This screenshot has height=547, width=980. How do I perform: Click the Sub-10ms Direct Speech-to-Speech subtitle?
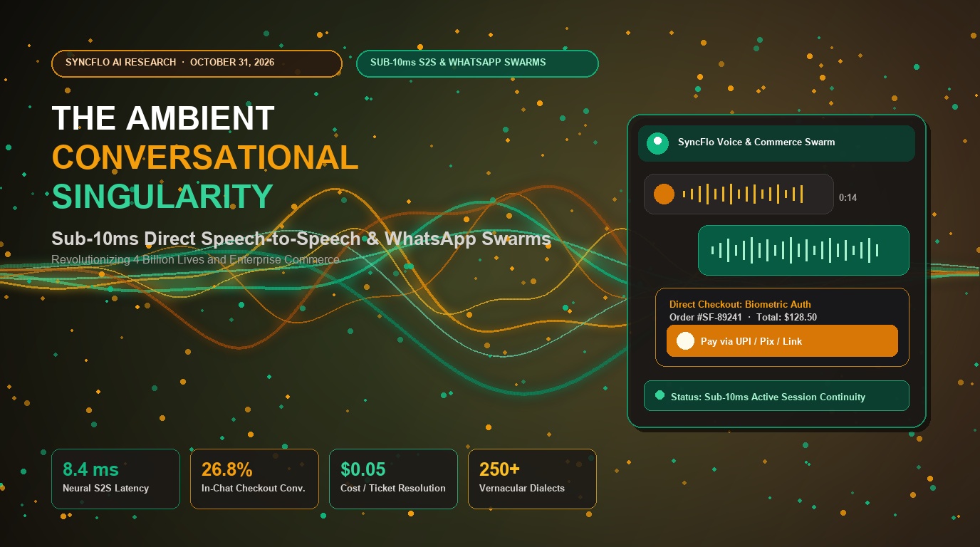[x=301, y=239]
